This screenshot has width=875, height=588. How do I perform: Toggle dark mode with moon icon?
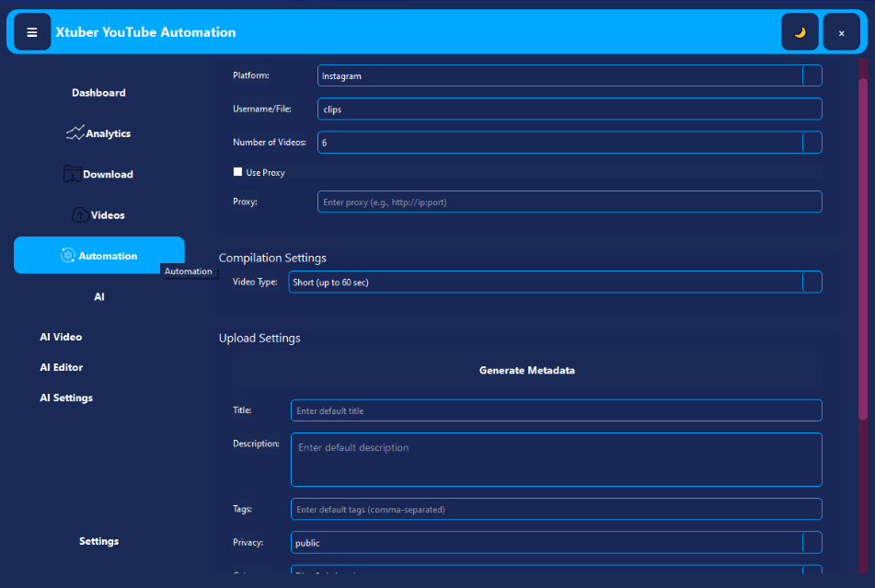[800, 32]
